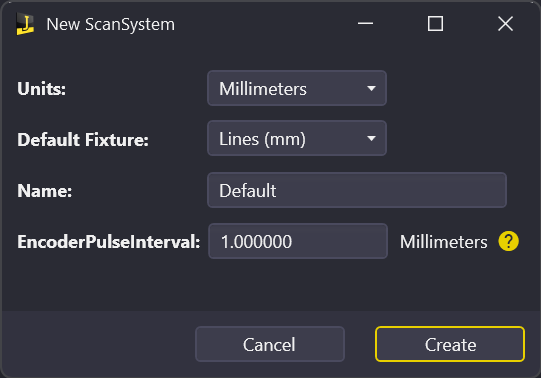Click the arrow on the Units dropdown
This screenshot has width=541, height=378.
371,89
